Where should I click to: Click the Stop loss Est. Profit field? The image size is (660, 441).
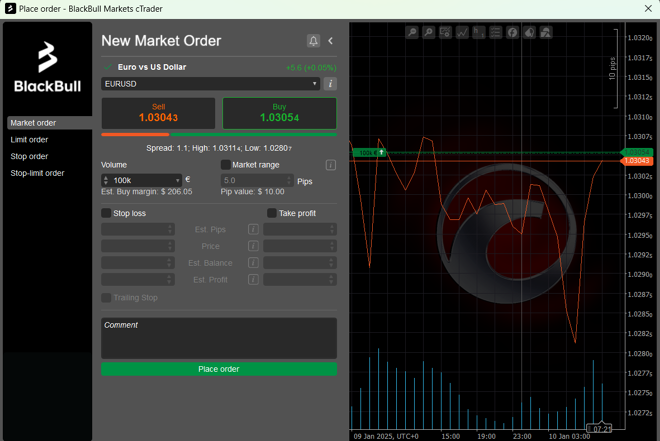138,279
